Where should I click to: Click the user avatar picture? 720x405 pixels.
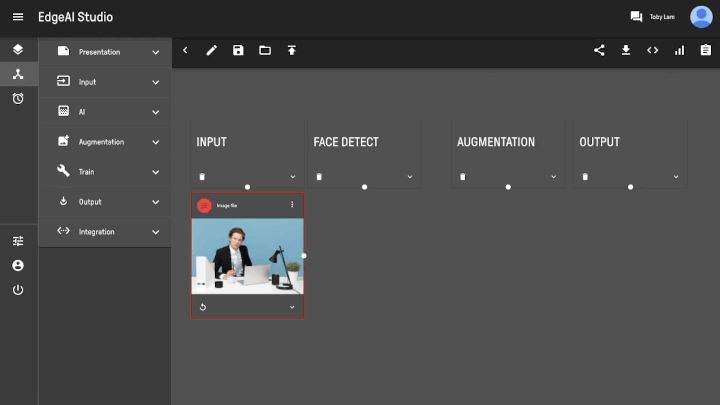[701, 17]
